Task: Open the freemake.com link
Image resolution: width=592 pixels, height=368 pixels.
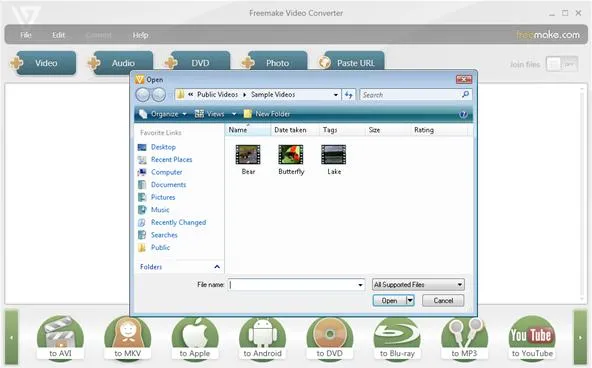Action: 548,35
